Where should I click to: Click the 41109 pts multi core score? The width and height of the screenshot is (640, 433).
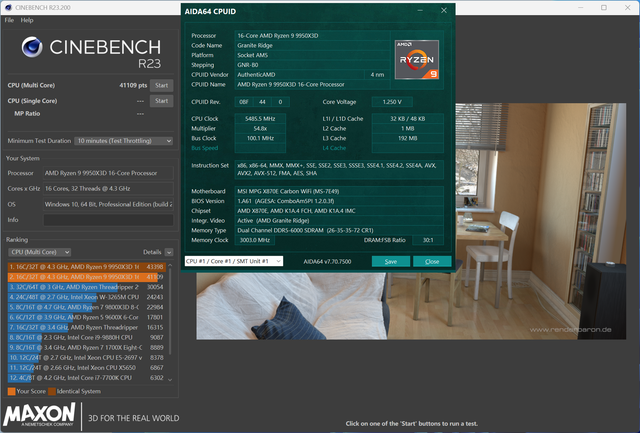[133, 85]
